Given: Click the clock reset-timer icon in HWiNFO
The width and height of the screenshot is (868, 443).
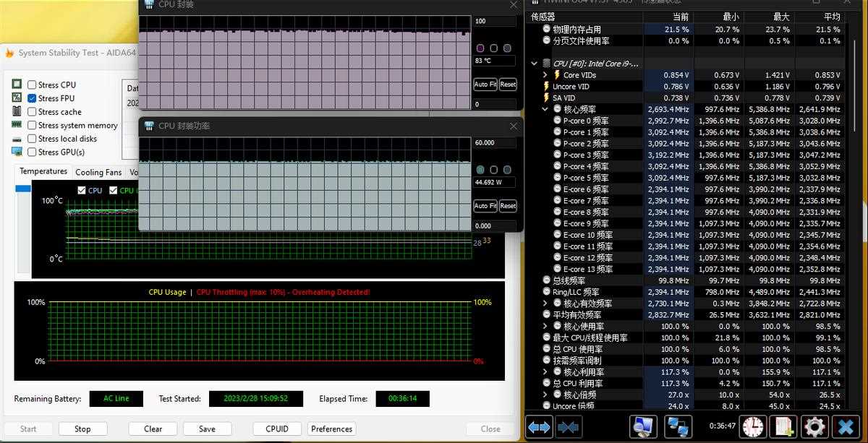Looking at the screenshot, I should tap(752, 427).
